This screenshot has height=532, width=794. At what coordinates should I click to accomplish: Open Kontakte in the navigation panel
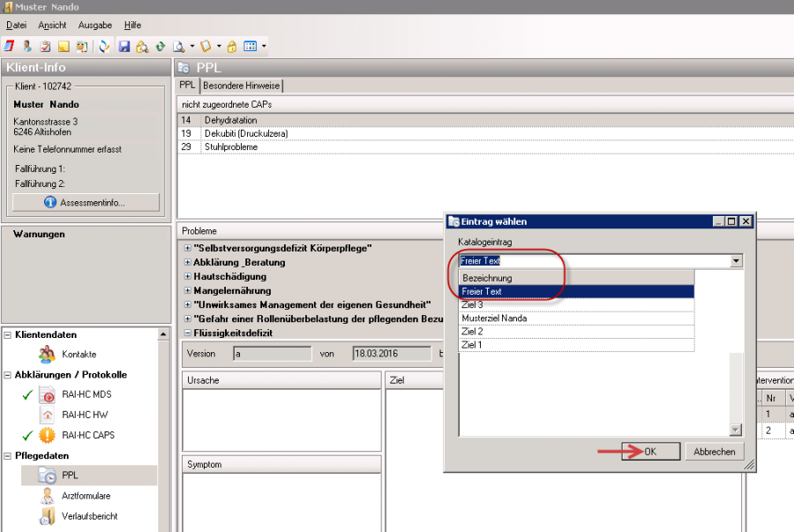(79, 354)
